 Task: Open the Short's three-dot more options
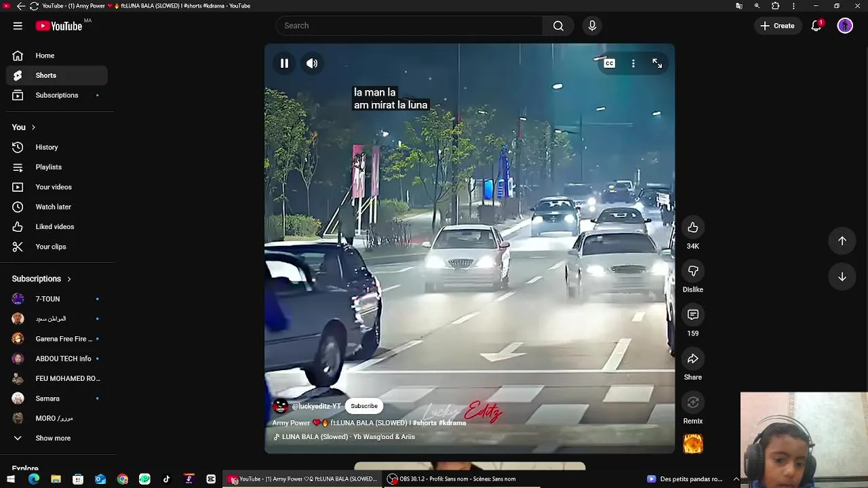pyautogui.click(x=633, y=63)
